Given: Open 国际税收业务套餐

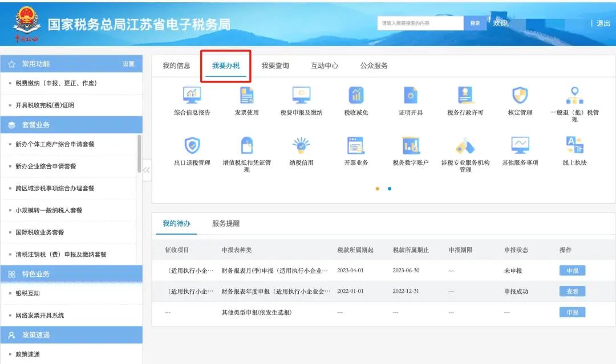Looking at the screenshot, I should coord(40,232).
